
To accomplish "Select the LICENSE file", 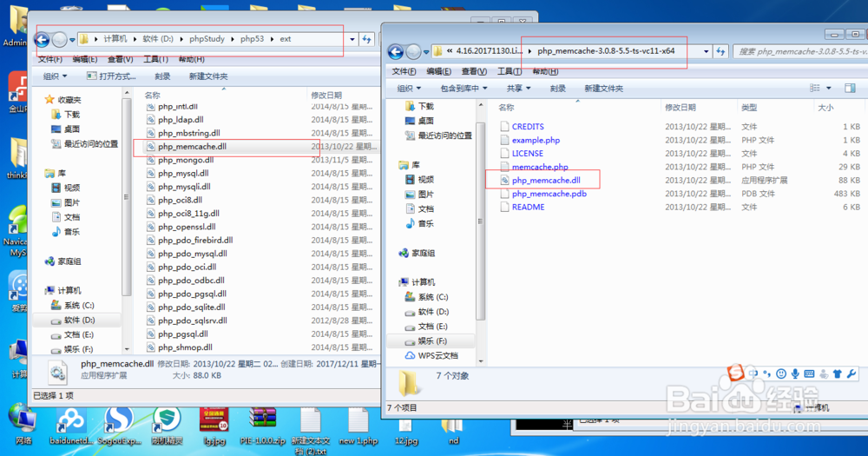I will click(527, 154).
